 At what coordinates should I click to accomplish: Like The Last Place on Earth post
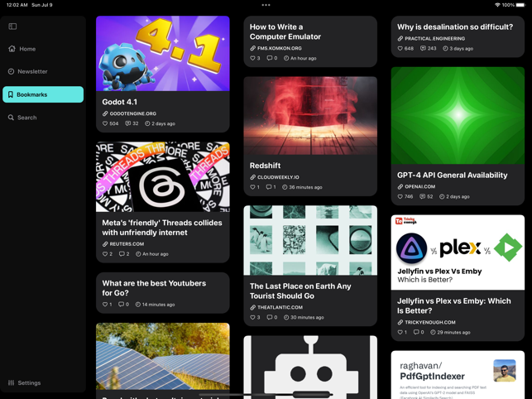point(255,318)
